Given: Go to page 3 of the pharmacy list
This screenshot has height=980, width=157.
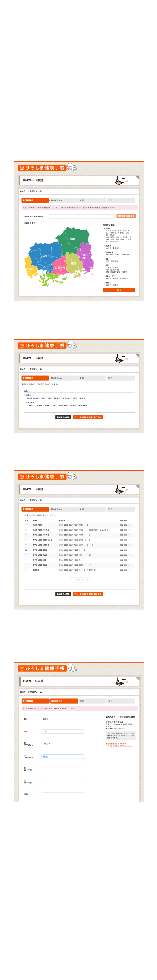Looking at the screenshot, I should (x=84, y=579).
